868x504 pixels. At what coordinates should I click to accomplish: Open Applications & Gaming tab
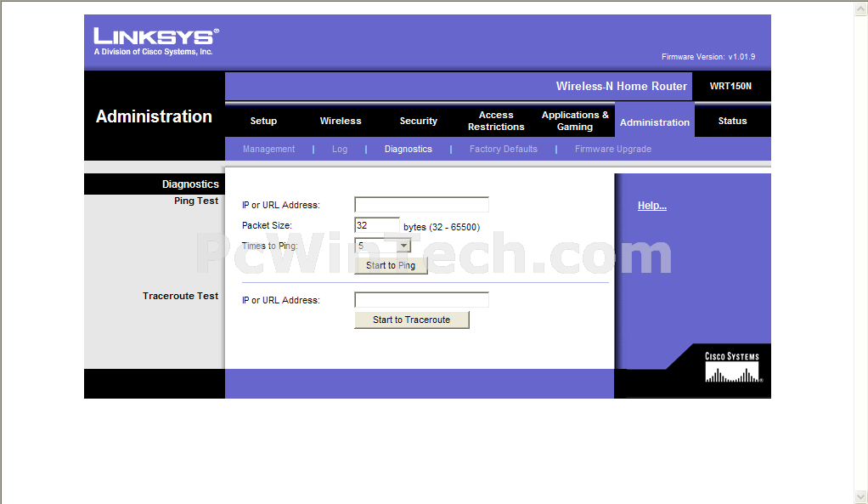(x=575, y=121)
